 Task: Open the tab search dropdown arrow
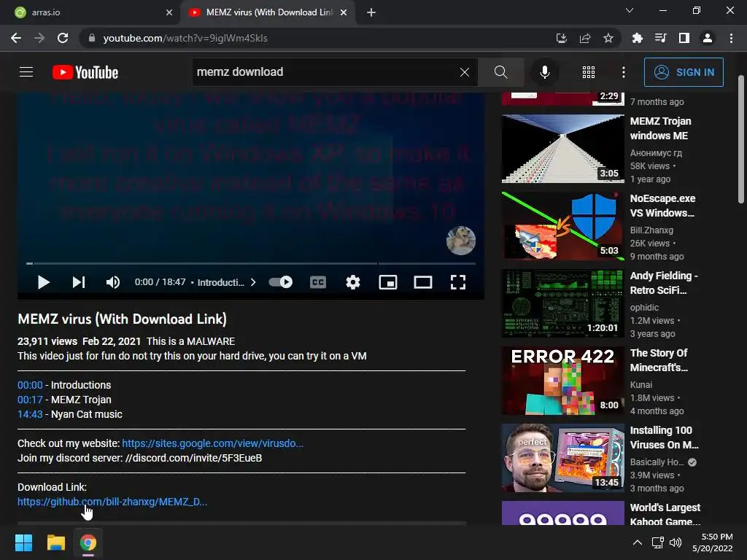(x=630, y=10)
